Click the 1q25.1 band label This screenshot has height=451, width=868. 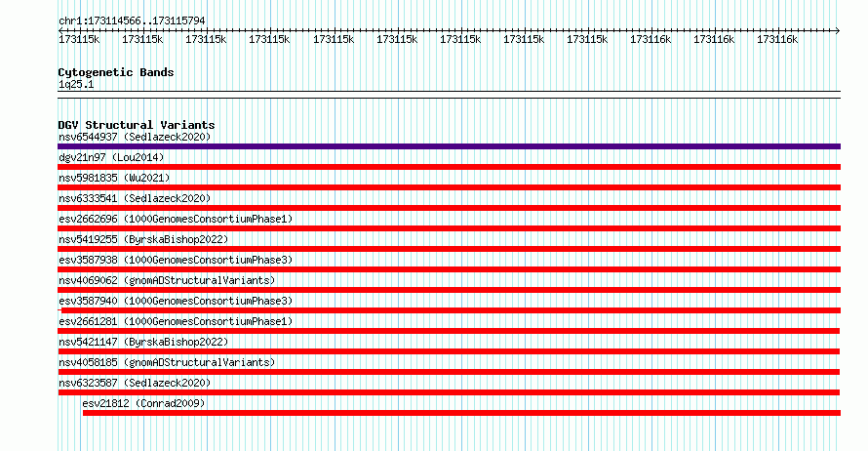click(x=76, y=84)
